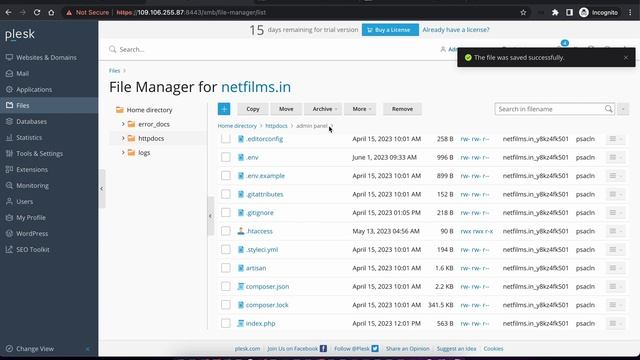Open the composer.lock file link
640x360 pixels.
(267, 305)
